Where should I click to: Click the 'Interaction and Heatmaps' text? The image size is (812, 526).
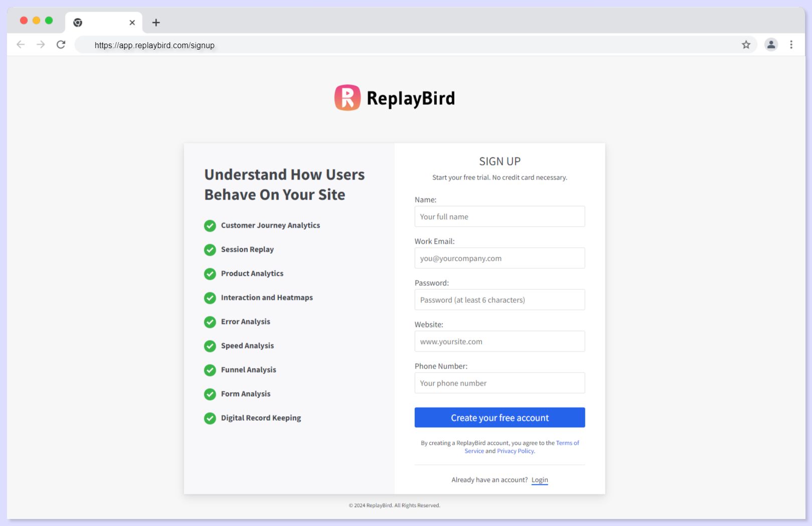tap(267, 298)
